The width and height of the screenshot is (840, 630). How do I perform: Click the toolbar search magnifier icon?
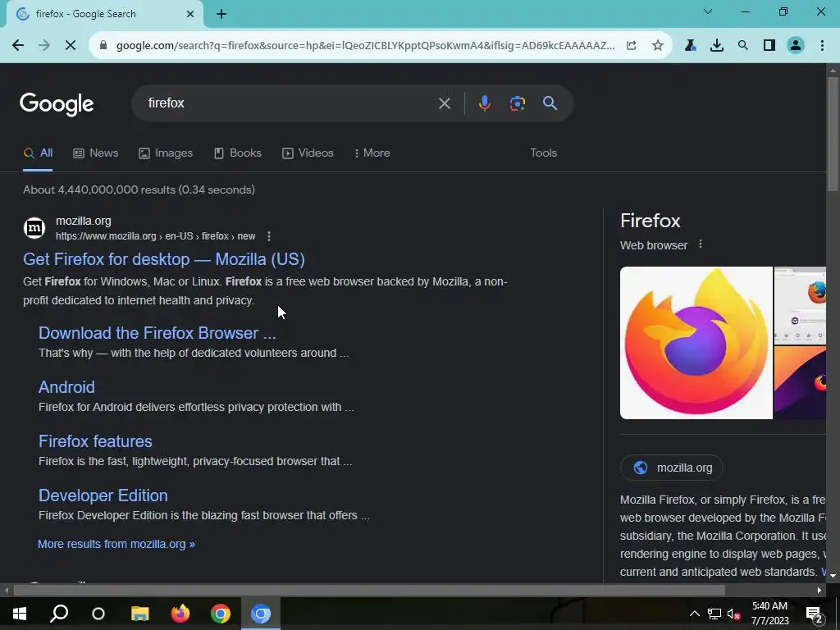(743, 46)
